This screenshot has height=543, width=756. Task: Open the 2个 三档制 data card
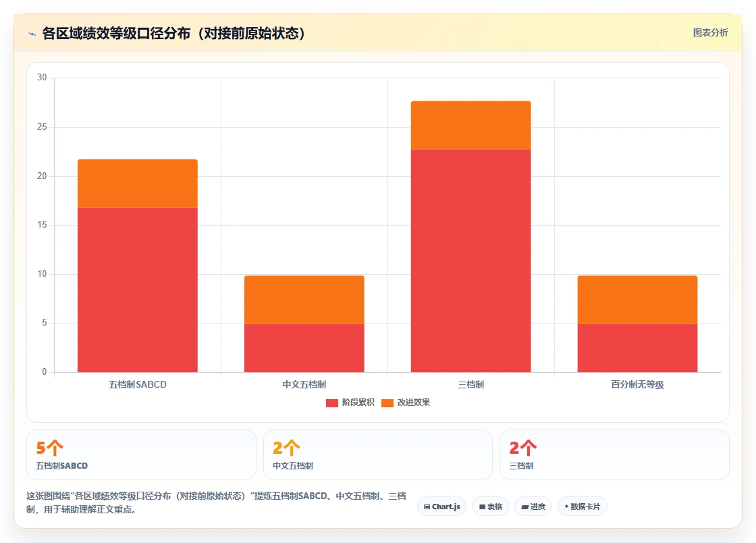(x=614, y=455)
